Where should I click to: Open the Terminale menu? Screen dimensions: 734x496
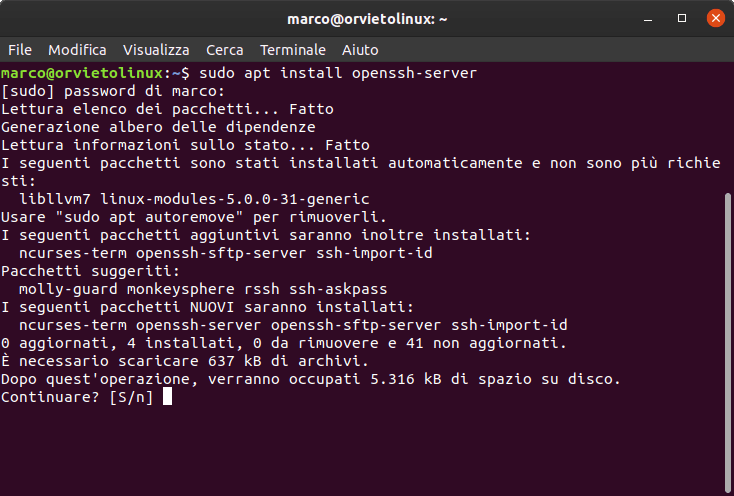pyautogui.click(x=293, y=50)
